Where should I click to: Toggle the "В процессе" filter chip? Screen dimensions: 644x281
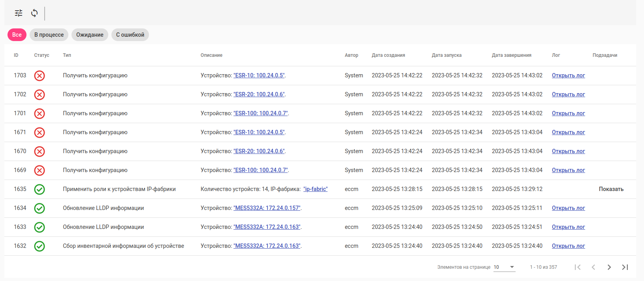(x=49, y=35)
